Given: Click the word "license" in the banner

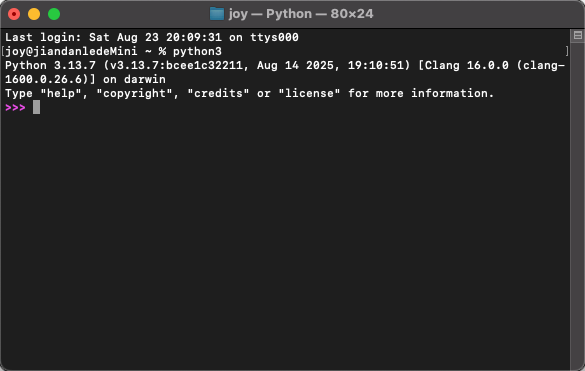Looking at the screenshot, I should click(x=309, y=93).
